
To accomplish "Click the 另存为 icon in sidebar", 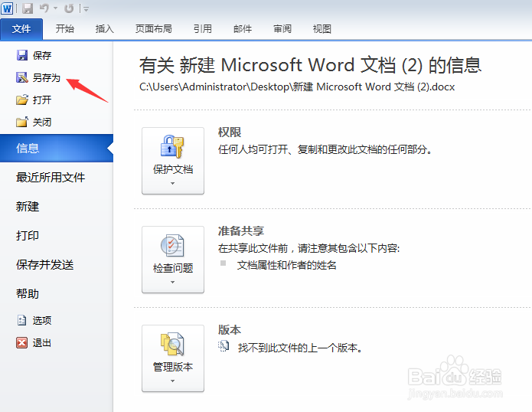I will (x=22, y=77).
